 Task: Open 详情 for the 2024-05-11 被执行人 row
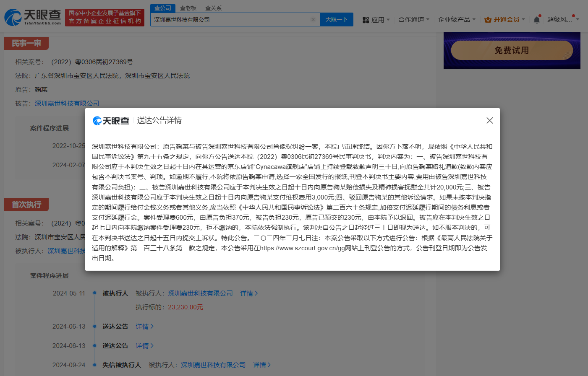(x=249, y=293)
